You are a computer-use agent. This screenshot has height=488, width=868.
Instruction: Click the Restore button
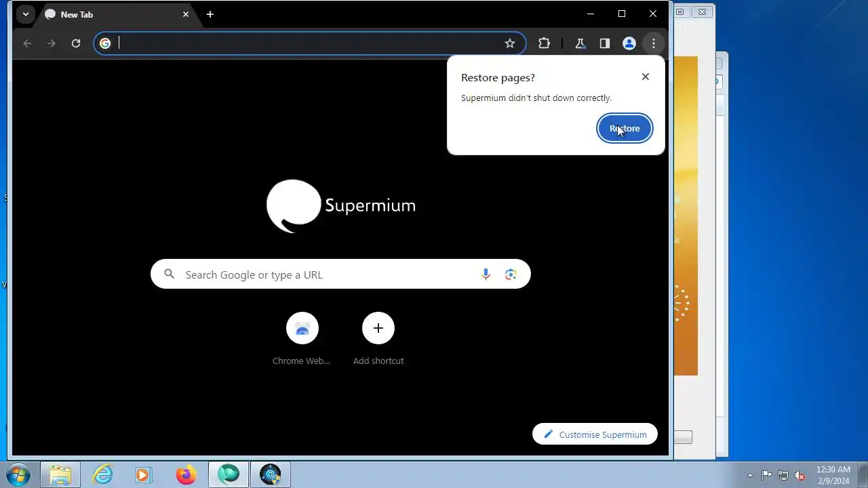625,128
